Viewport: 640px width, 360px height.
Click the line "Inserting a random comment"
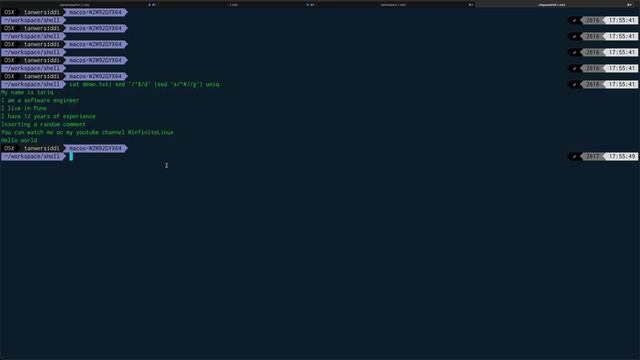(43, 124)
